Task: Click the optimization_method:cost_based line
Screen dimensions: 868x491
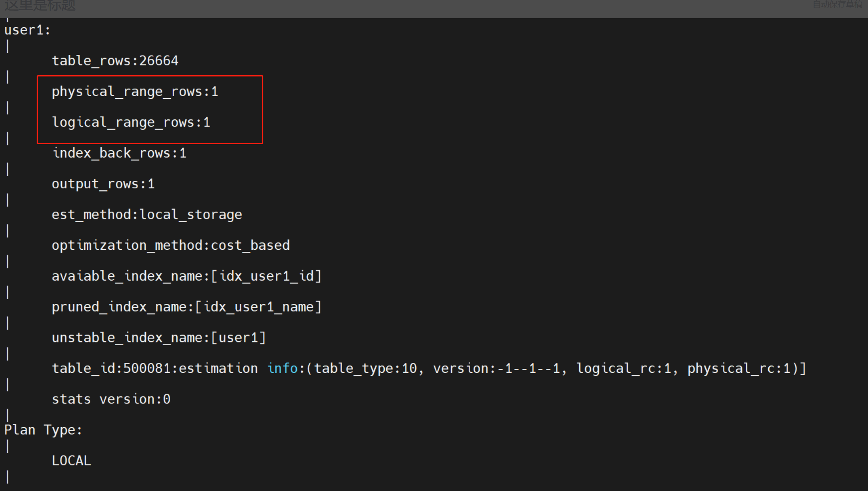Action: [171, 245]
